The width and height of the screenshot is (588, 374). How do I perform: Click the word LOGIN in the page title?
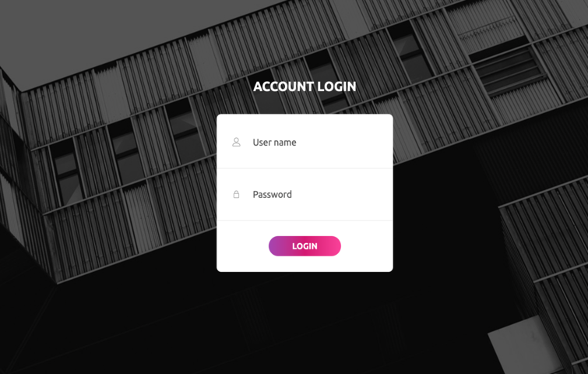[x=336, y=86]
